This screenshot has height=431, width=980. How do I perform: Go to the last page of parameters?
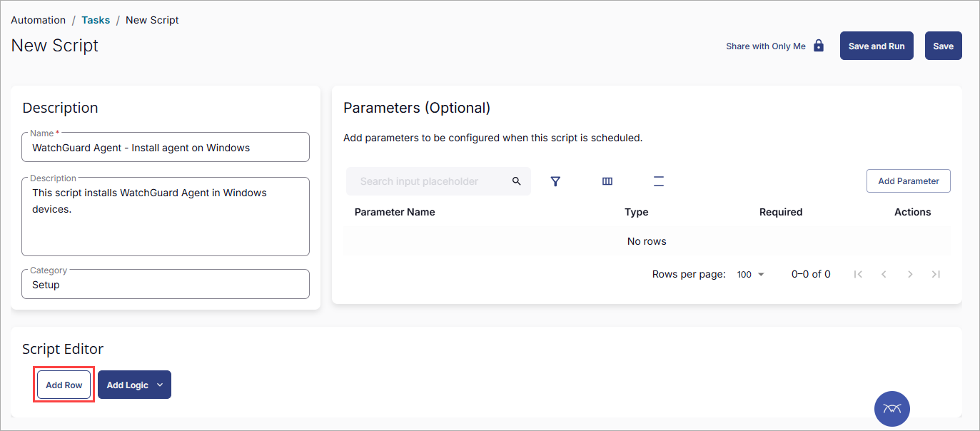point(936,274)
